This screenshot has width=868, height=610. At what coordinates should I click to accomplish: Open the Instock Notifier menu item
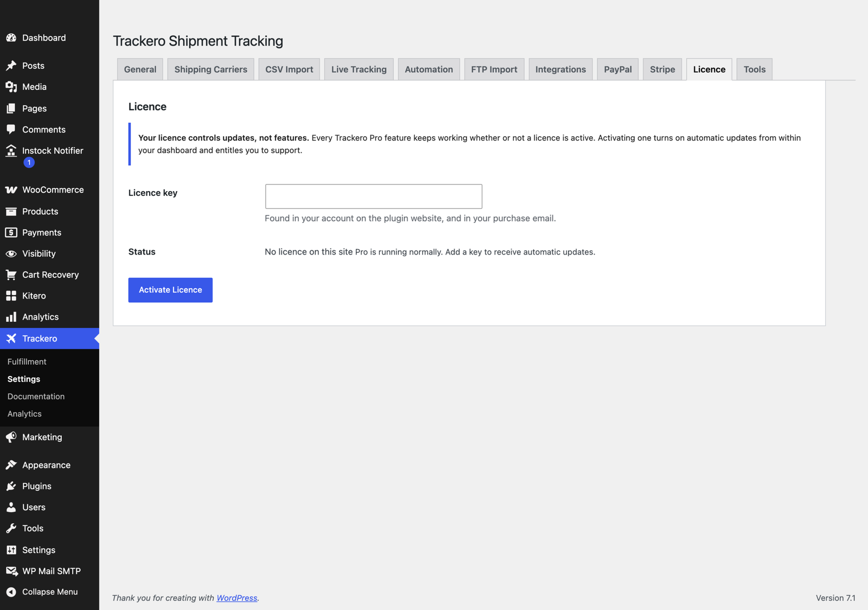click(49, 156)
